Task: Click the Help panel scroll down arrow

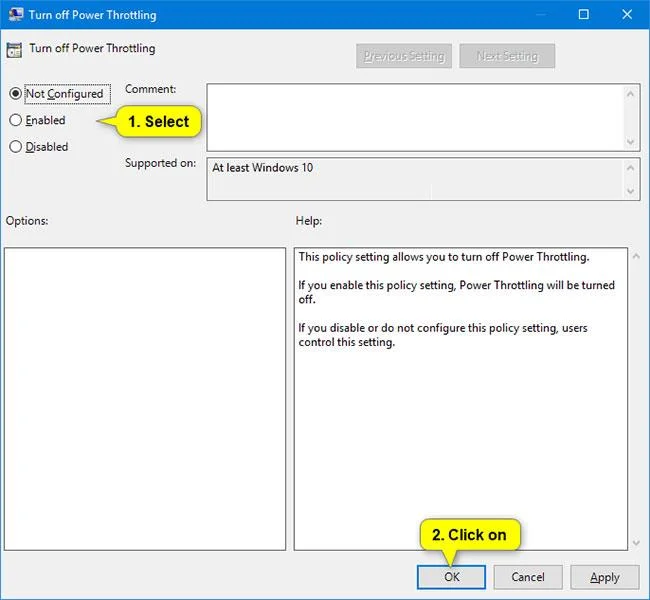Action: click(636, 543)
